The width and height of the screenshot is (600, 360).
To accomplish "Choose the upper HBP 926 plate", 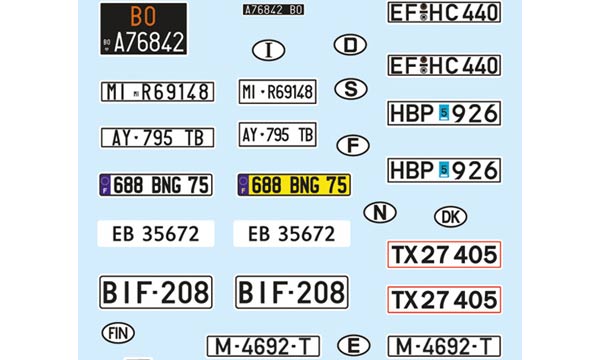I will (444, 113).
